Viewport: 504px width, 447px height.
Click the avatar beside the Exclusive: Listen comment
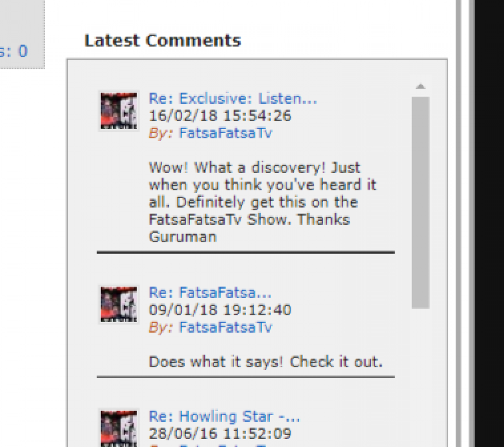click(119, 111)
